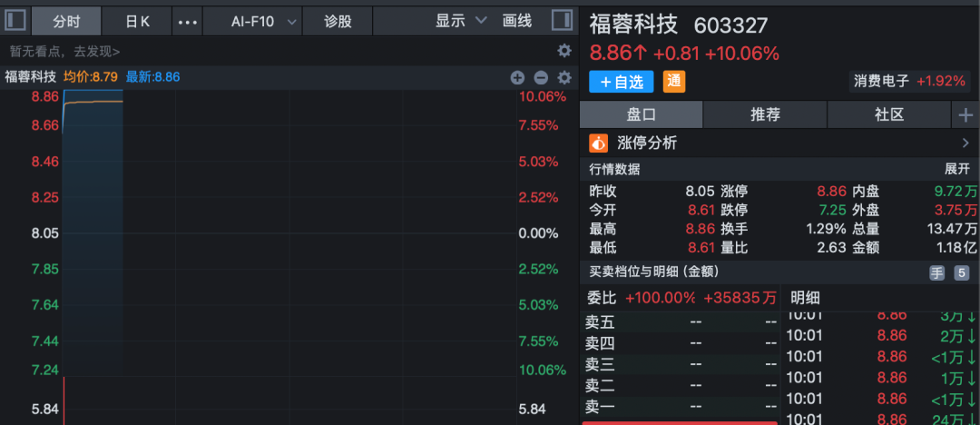Click the orange 通 badge icon
The width and height of the screenshot is (980, 425).
point(673,82)
